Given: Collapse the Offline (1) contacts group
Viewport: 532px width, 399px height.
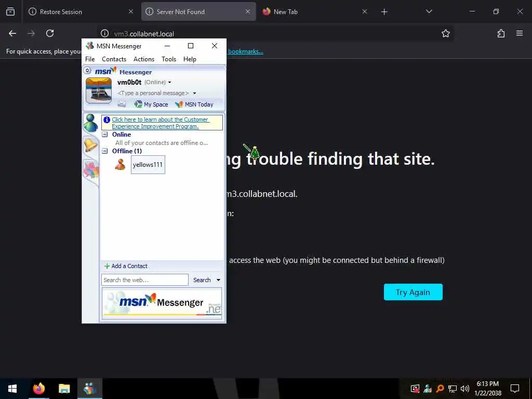Looking at the screenshot, I should click(105, 151).
